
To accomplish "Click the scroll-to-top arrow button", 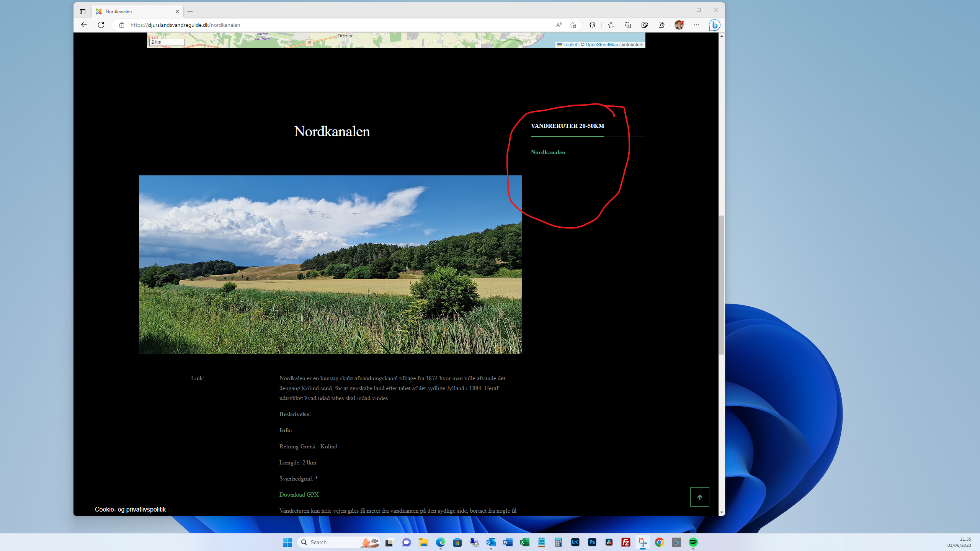I will [x=699, y=497].
